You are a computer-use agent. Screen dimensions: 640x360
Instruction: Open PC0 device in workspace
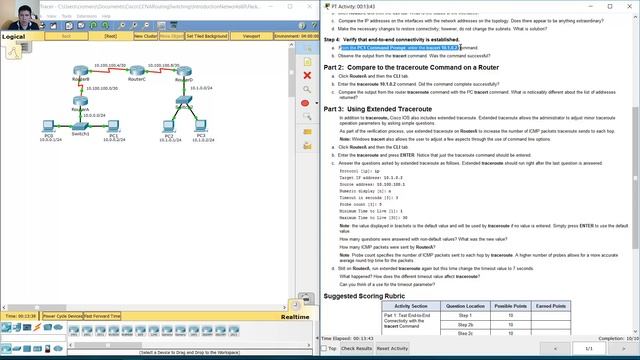click(x=48, y=126)
